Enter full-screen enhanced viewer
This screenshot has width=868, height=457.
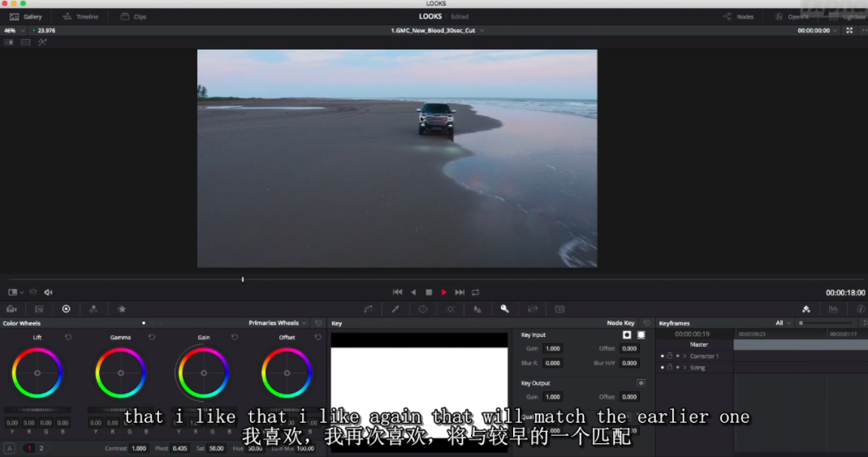[849, 30]
